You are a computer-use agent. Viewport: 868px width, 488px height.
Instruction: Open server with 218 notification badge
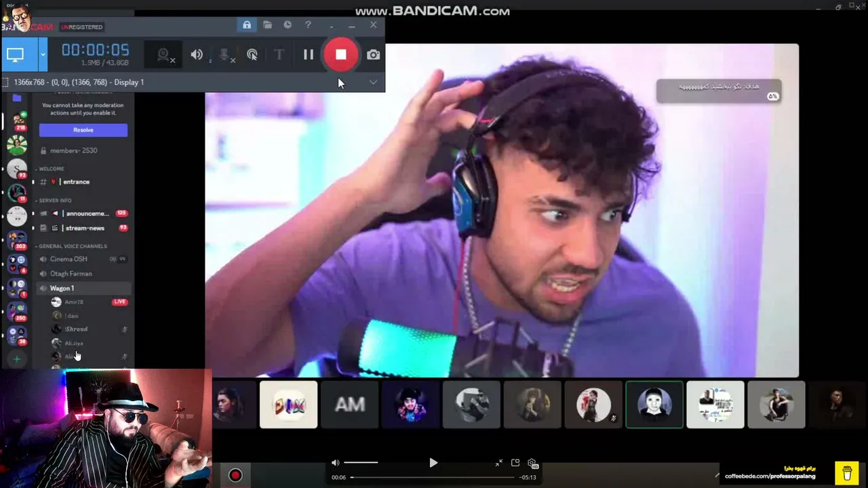pos(17,120)
